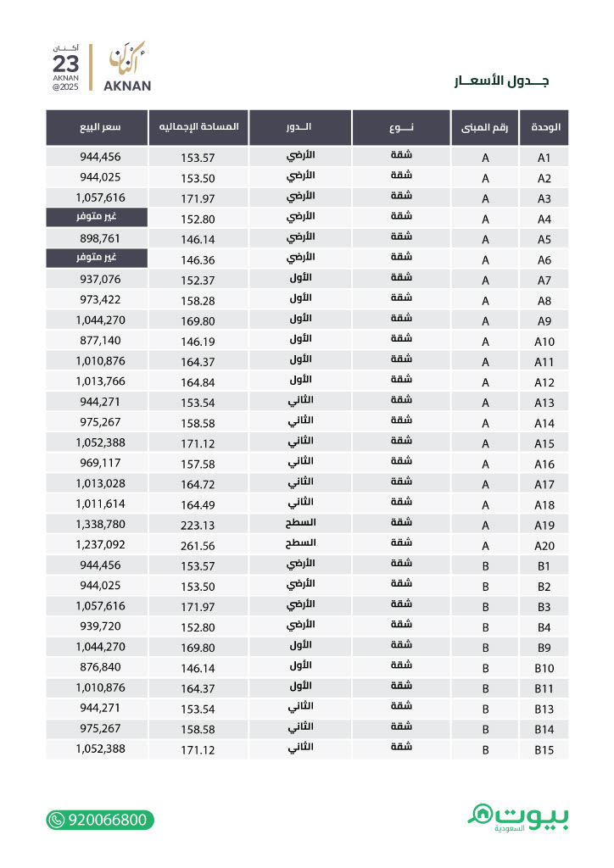The width and height of the screenshot is (614, 868).
Task: Click unit B15 in the last row
Action: pos(544,750)
